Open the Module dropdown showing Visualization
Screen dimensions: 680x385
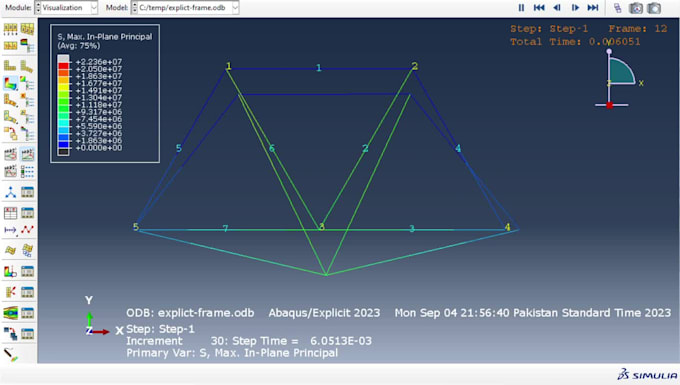66,7
